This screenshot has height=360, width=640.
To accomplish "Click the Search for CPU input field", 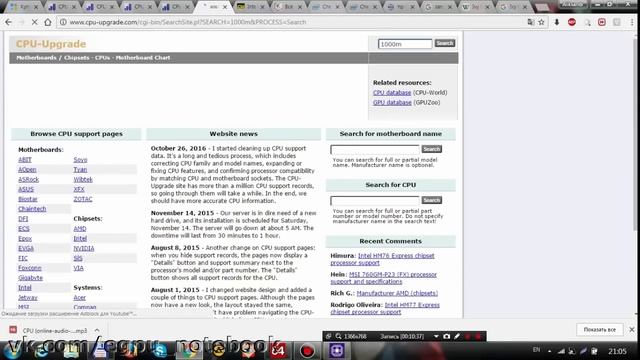I will 375,200.
